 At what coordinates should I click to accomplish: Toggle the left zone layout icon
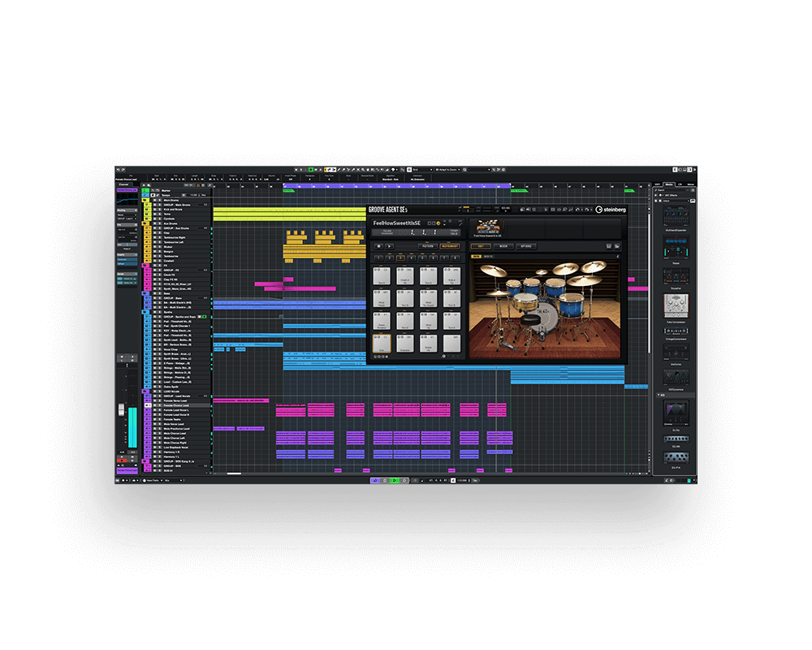pyautogui.click(x=676, y=170)
